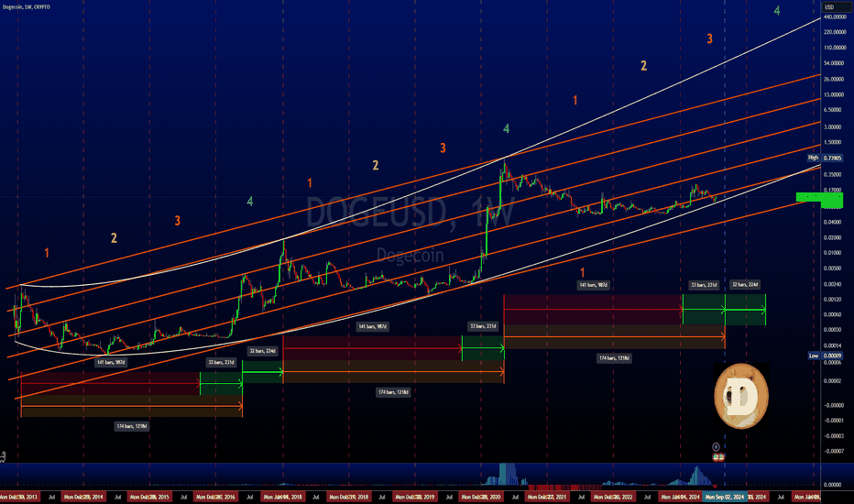Select the 2019 date marker on time axis
Image resolution: width=854 pixels, height=504 pixels.
pyautogui.click(x=414, y=497)
